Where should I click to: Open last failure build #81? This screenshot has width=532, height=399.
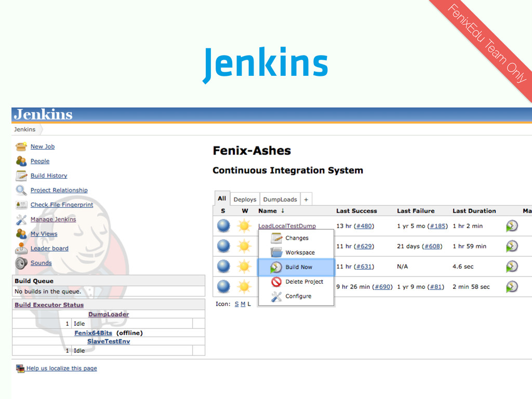[436, 287]
